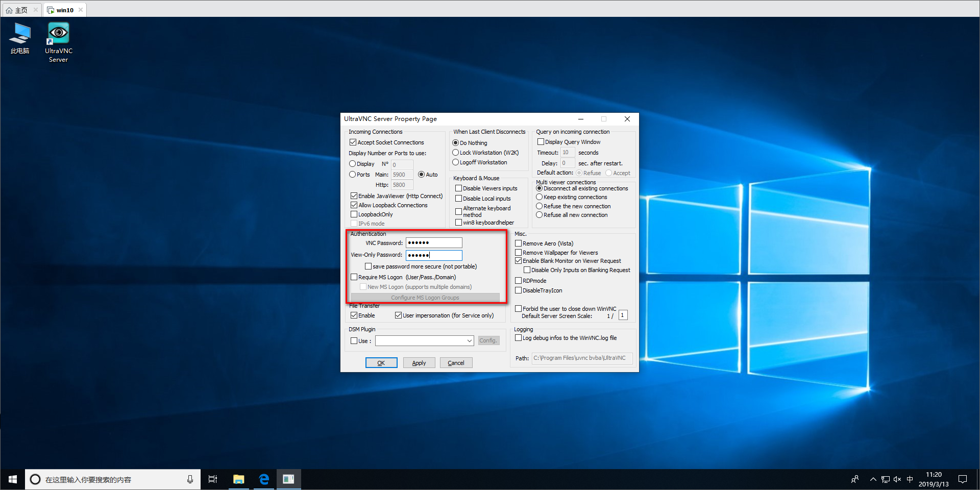Click the UltraVNC property page taskbar icon

pos(289,479)
